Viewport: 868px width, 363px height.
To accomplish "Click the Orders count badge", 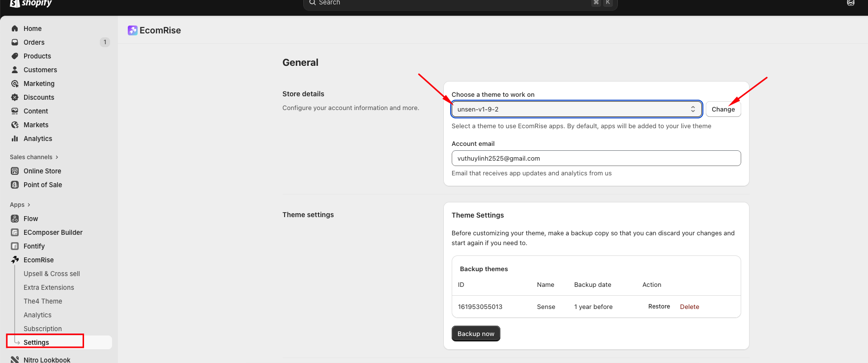I will [x=105, y=42].
